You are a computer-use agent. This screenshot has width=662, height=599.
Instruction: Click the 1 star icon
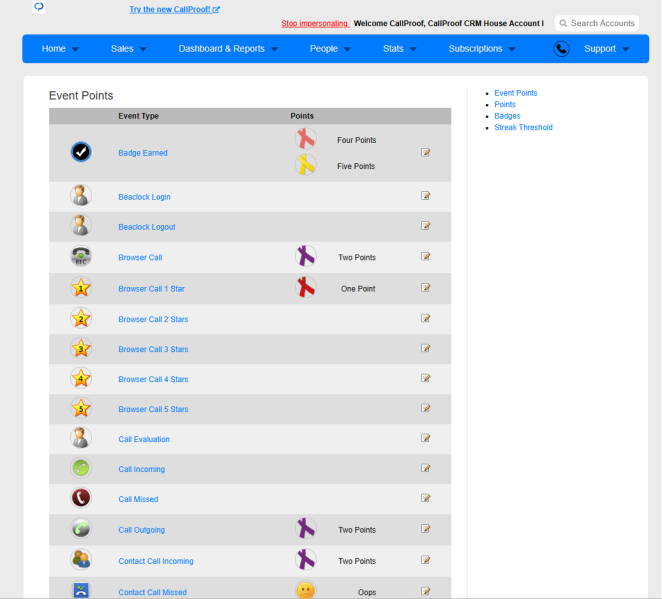81,288
